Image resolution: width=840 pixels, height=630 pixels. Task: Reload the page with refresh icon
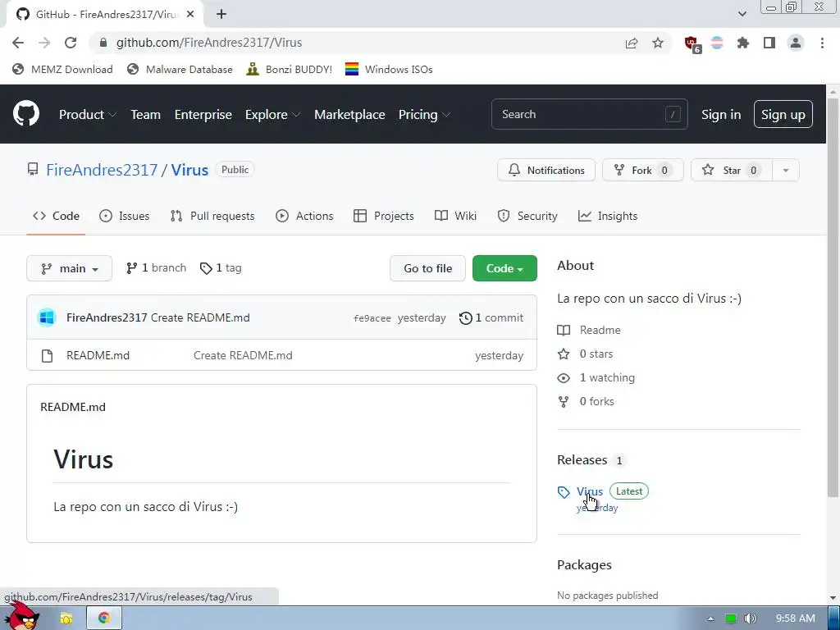tap(71, 43)
